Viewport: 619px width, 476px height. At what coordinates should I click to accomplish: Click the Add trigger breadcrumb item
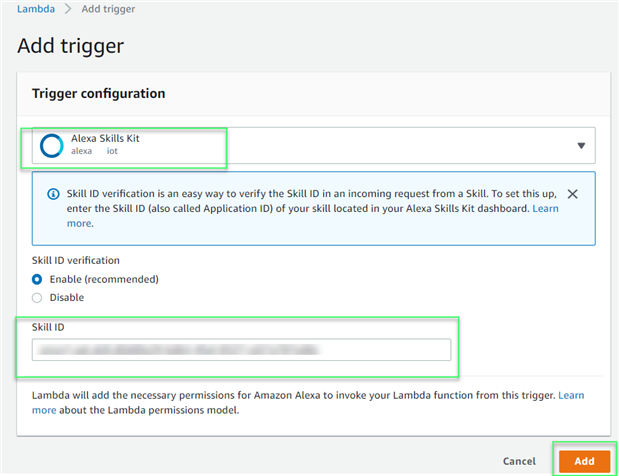point(108,9)
